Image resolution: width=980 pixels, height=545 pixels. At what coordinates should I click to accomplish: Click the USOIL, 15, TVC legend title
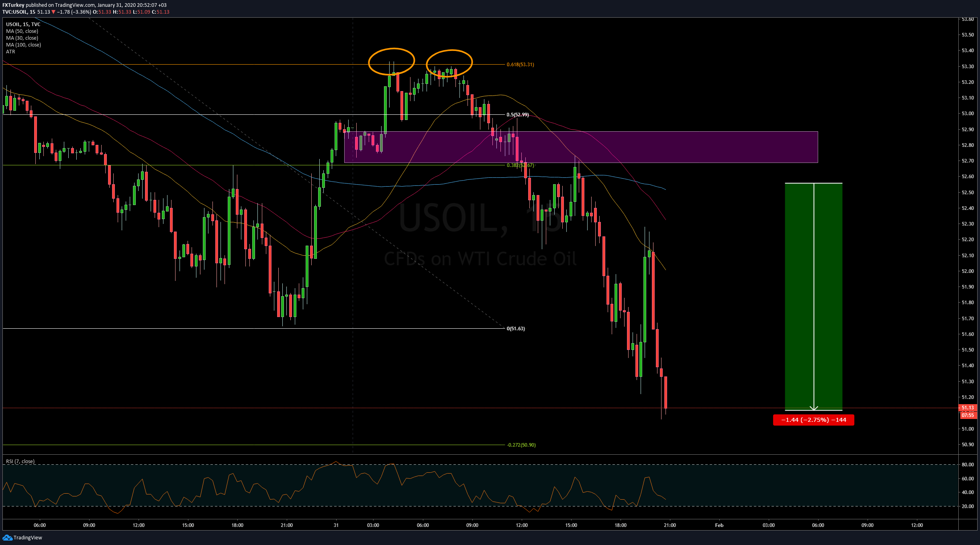coord(23,24)
